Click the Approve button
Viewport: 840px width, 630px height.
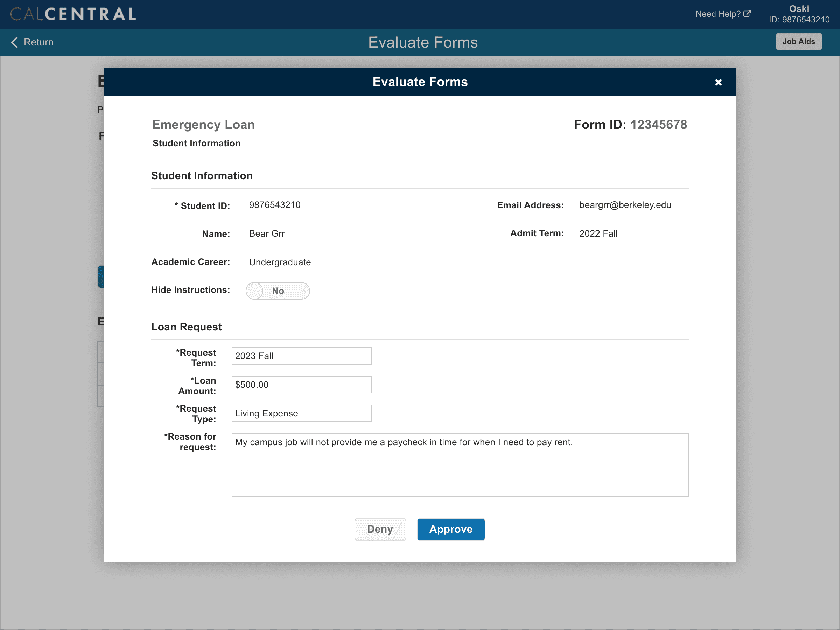click(x=450, y=529)
